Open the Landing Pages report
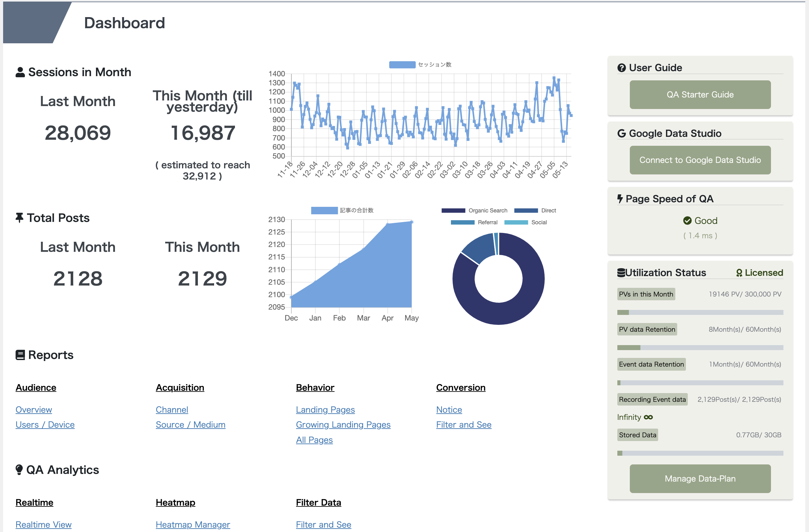 [x=325, y=410]
